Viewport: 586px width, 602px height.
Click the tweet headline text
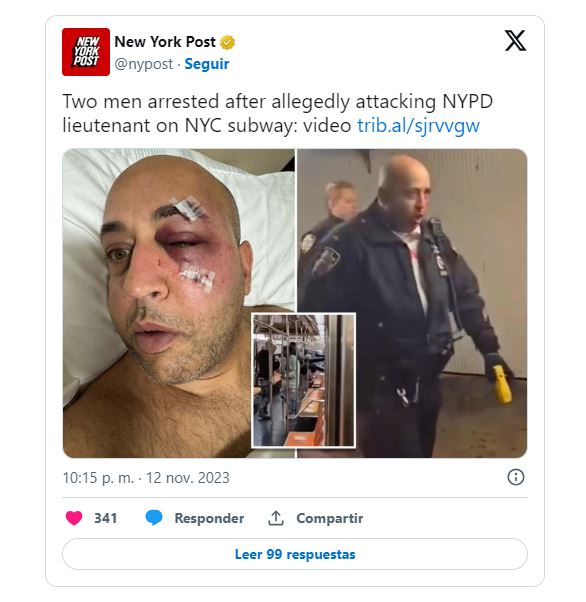coord(277,113)
